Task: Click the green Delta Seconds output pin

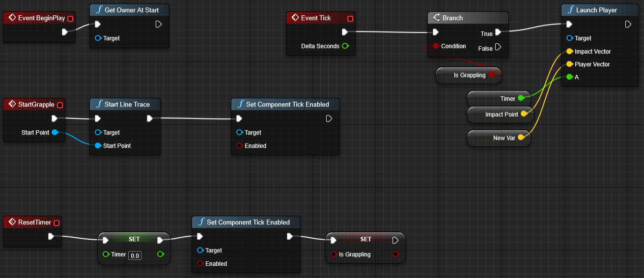Action: [x=345, y=46]
